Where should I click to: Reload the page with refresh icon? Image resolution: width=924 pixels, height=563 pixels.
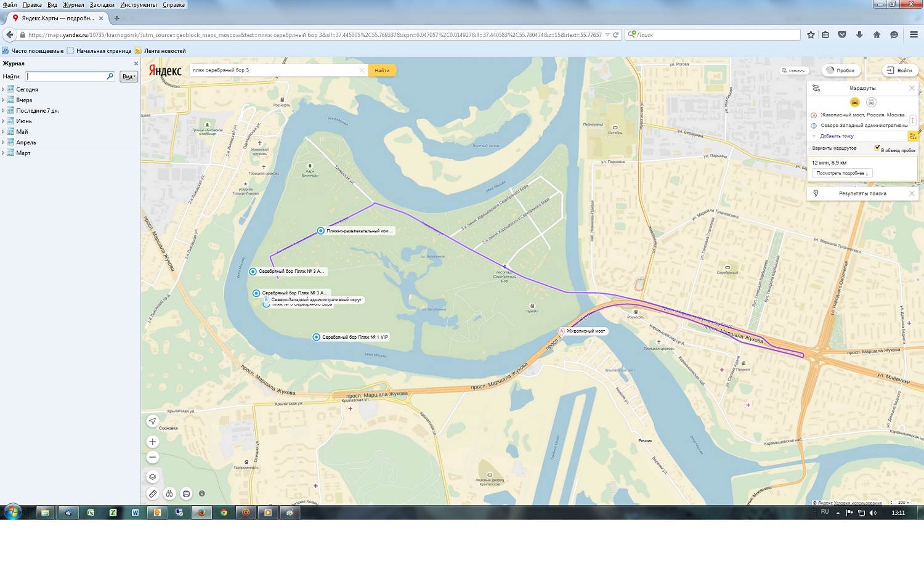pos(615,35)
